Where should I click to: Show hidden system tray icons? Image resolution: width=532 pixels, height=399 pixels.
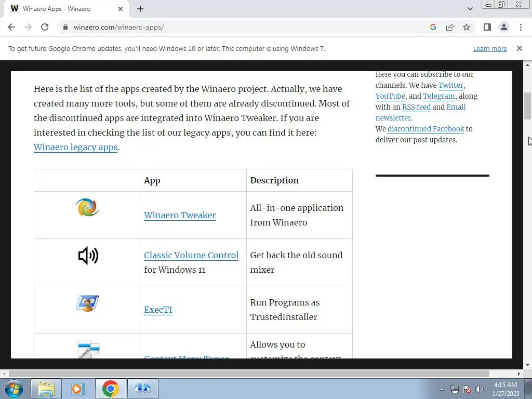[x=442, y=389]
